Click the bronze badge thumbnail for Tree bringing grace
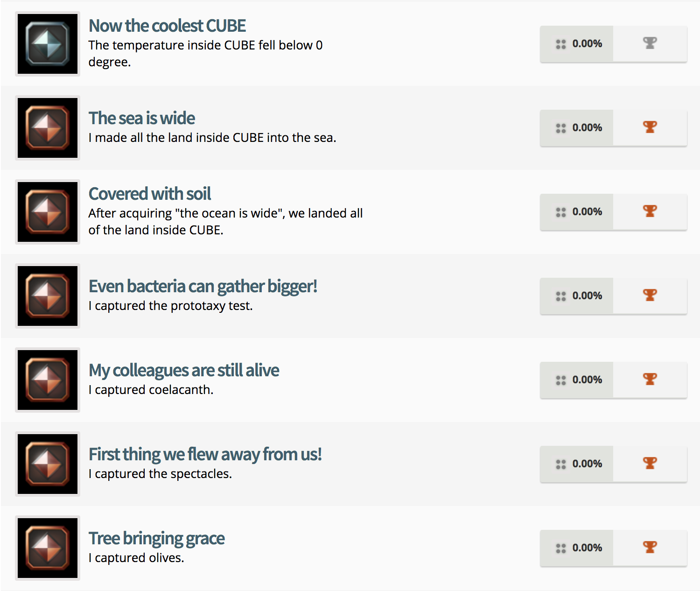 tap(48, 548)
